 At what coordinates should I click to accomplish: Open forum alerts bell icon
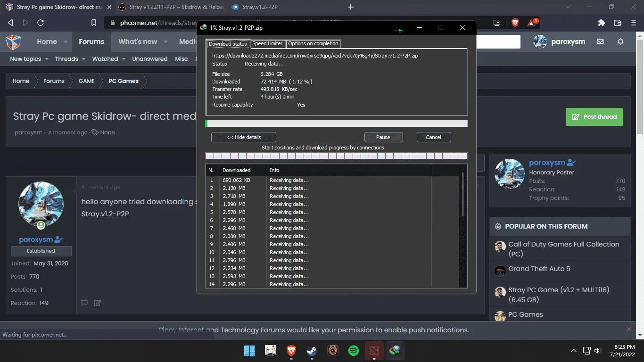point(620,41)
